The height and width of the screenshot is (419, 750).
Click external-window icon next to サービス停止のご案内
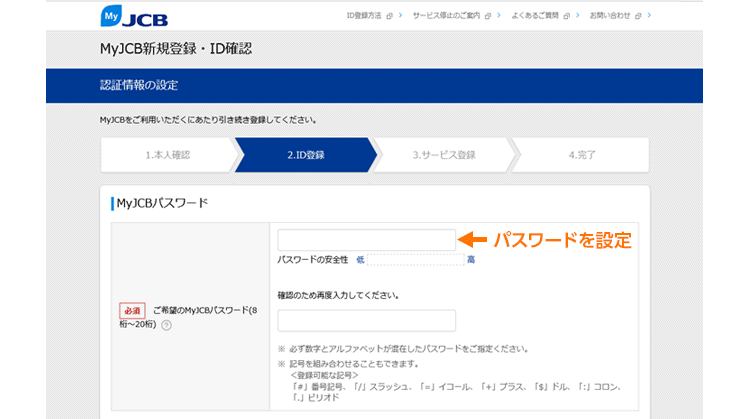[x=488, y=16]
